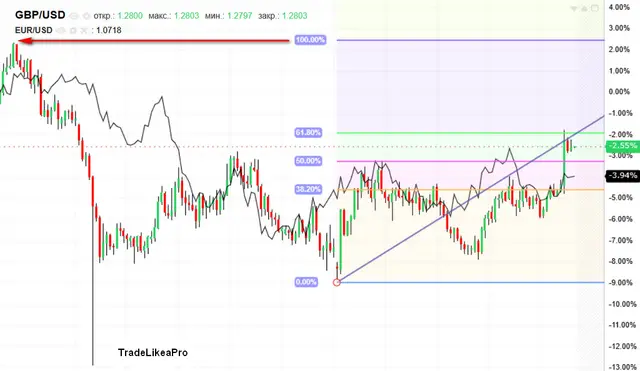Image resolution: width=640 pixels, height=371 pixels.
Task: Click maximize pane square icon
Action: coord(595,8)
